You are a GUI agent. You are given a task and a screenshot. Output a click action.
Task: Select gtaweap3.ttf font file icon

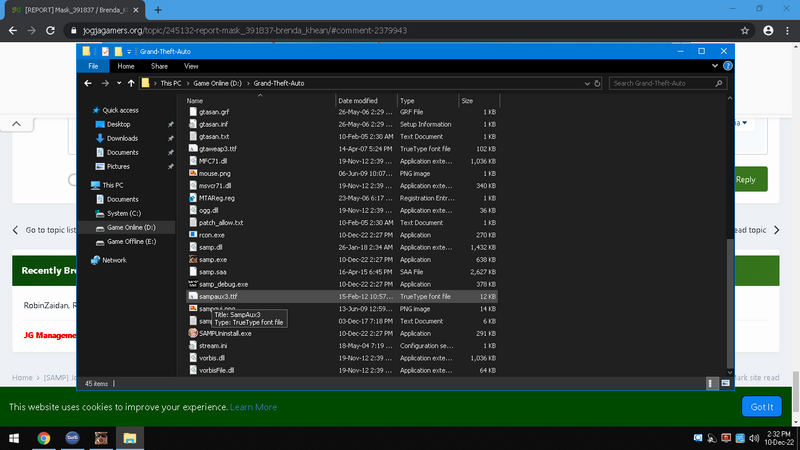pos(193,148)
